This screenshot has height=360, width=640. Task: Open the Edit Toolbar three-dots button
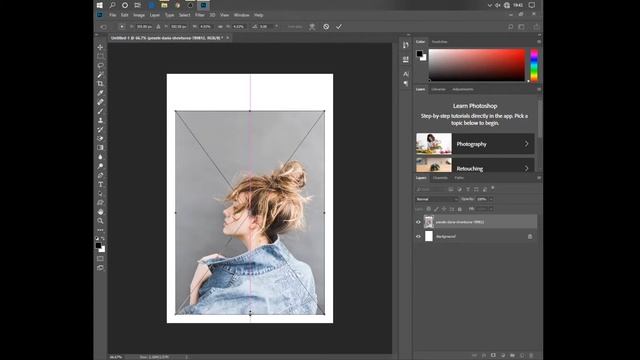point(100,230)
